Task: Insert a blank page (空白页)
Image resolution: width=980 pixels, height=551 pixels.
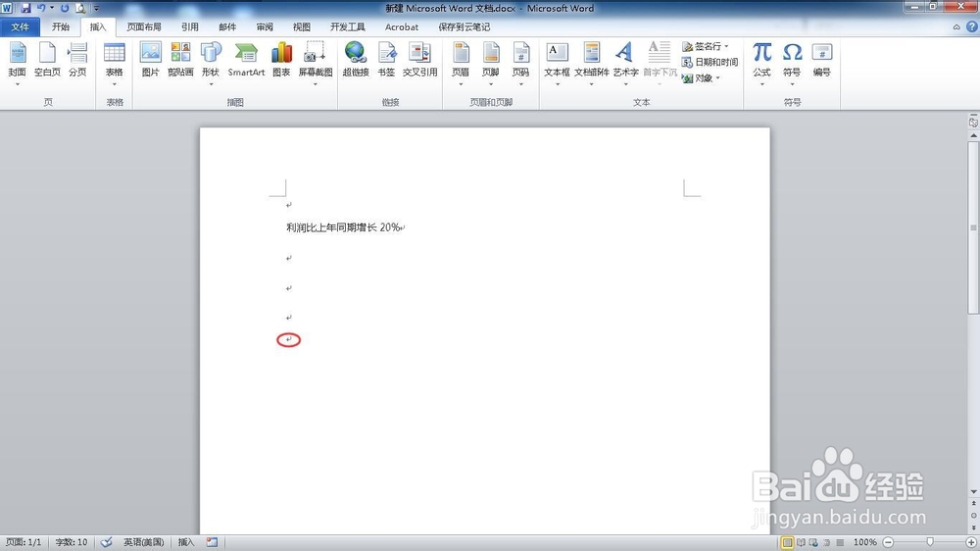Action: coord(47,60)
